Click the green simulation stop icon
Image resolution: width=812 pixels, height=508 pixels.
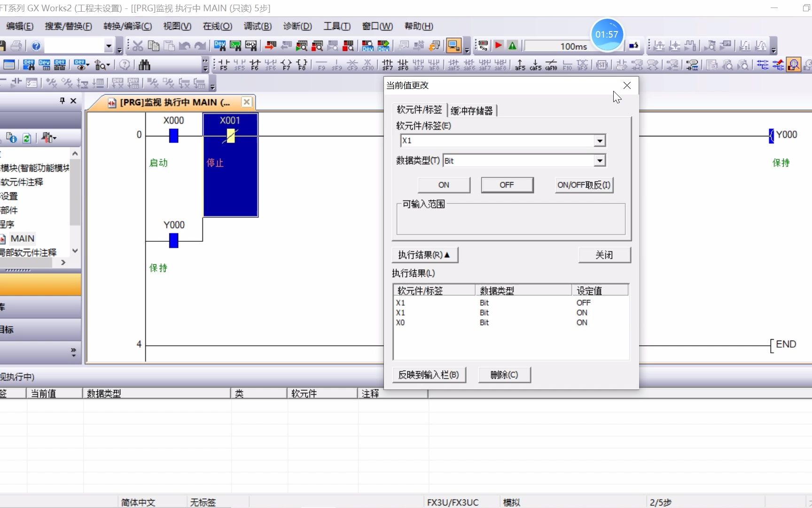pos(512,45)
